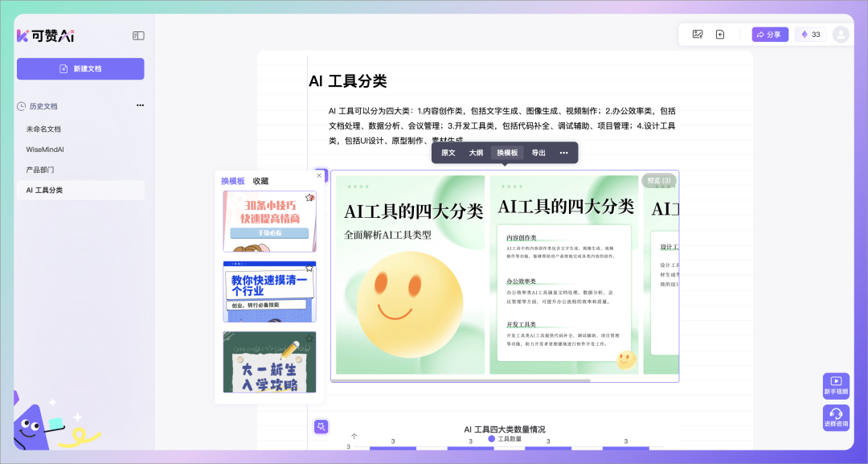
Task: Switch to the 收藏 tab in template panel
Action: [x=260, y=181]
